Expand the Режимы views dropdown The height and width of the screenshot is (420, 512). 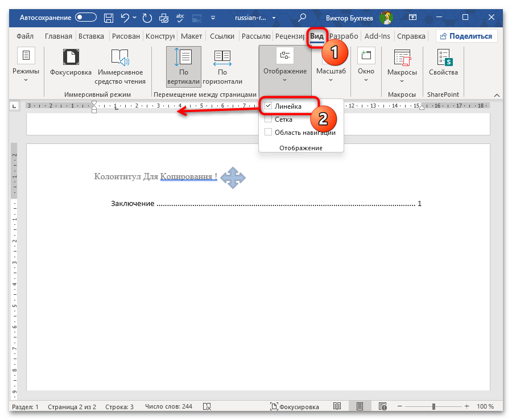[x=26, y=65]
